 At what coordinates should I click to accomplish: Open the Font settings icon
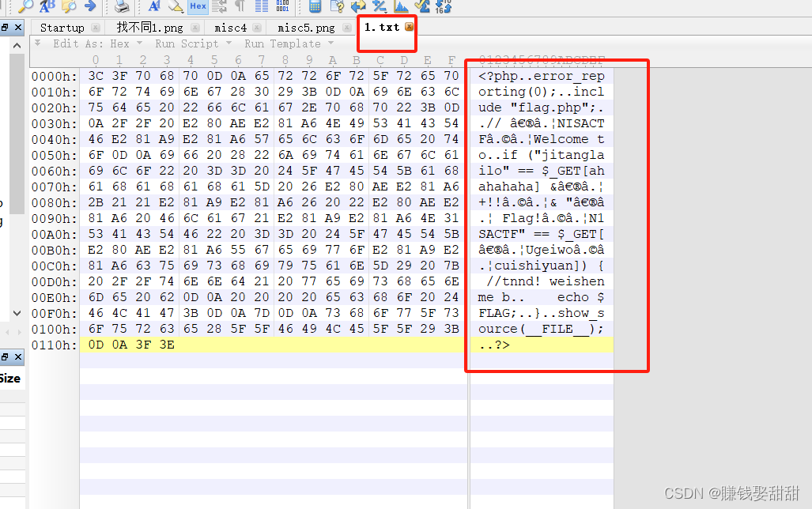154,6
